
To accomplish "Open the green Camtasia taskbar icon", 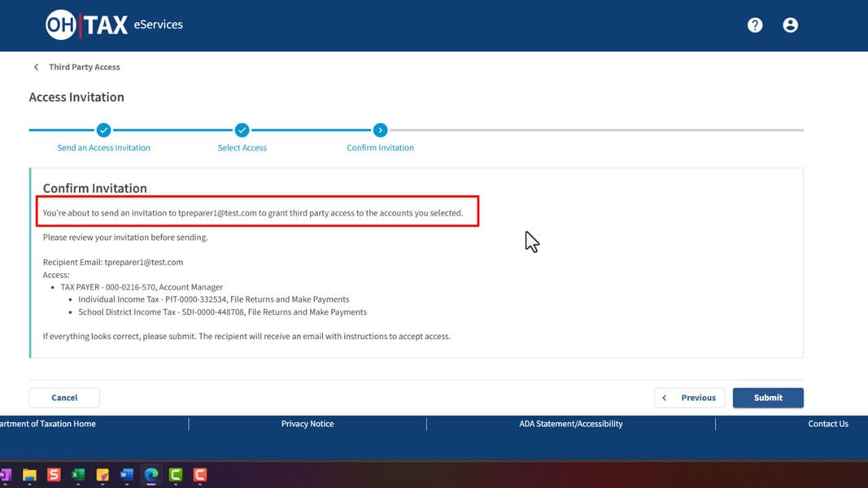I will (x=176, y=475).
